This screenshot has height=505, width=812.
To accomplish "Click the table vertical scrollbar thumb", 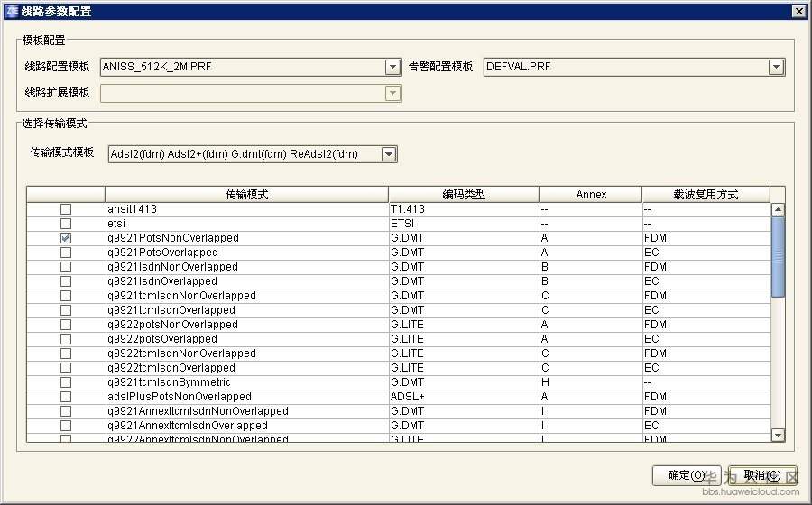I will point(778,257).
